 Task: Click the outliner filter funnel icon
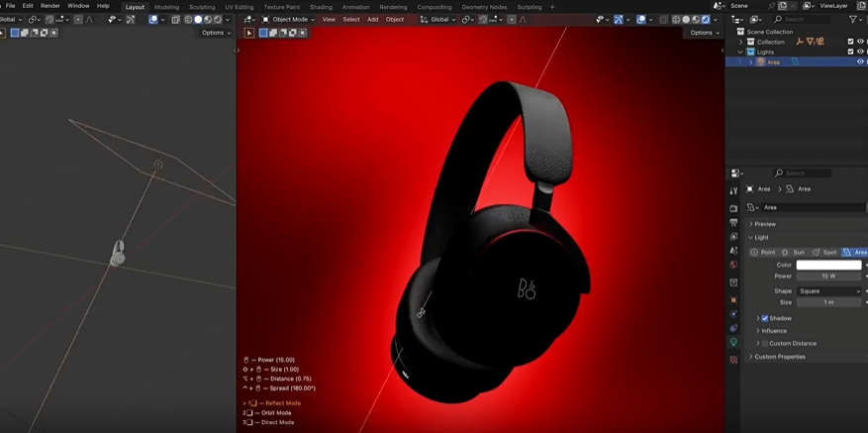coord(853,19)
